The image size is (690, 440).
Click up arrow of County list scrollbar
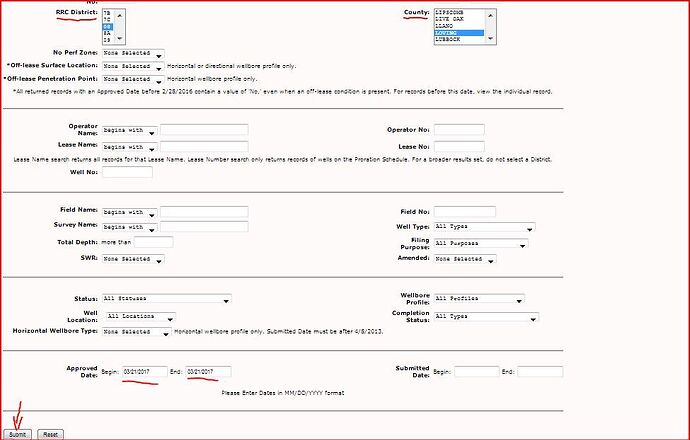click(x=491, y=15)
